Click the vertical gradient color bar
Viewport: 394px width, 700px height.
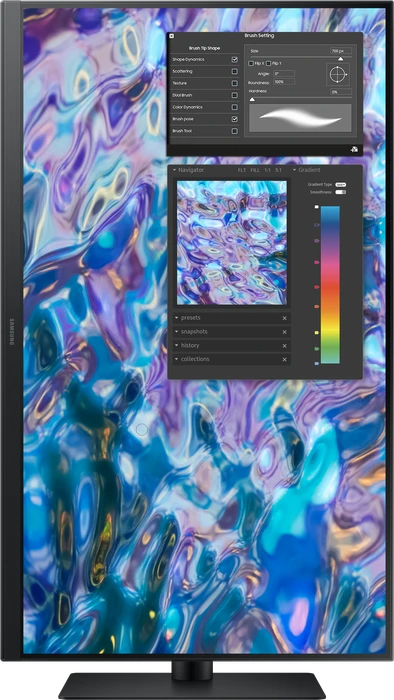coord(330,285)
